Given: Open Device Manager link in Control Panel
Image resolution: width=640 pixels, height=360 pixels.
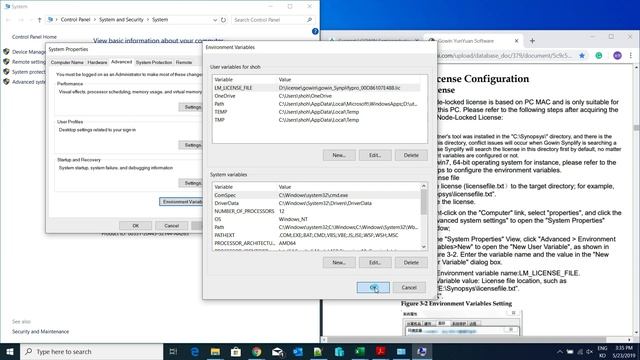Looking at the screenshot, I should [x=29, y=52].
